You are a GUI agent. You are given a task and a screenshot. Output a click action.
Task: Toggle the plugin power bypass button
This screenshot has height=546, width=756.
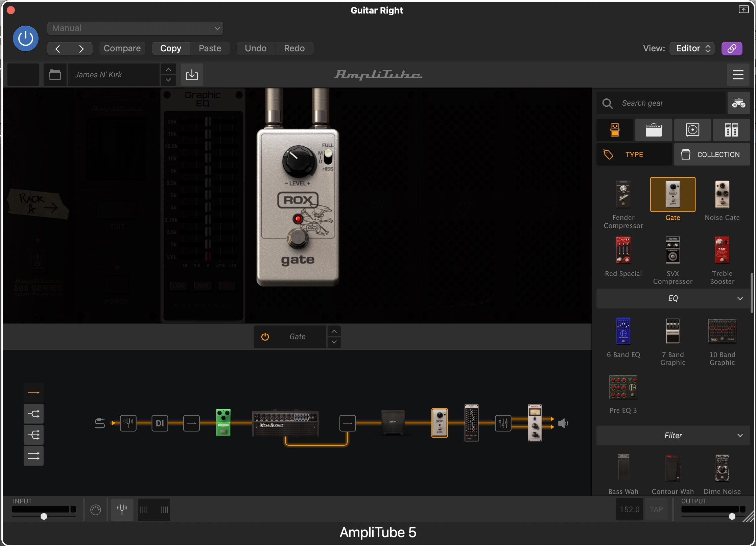click(x=26, y=39)
